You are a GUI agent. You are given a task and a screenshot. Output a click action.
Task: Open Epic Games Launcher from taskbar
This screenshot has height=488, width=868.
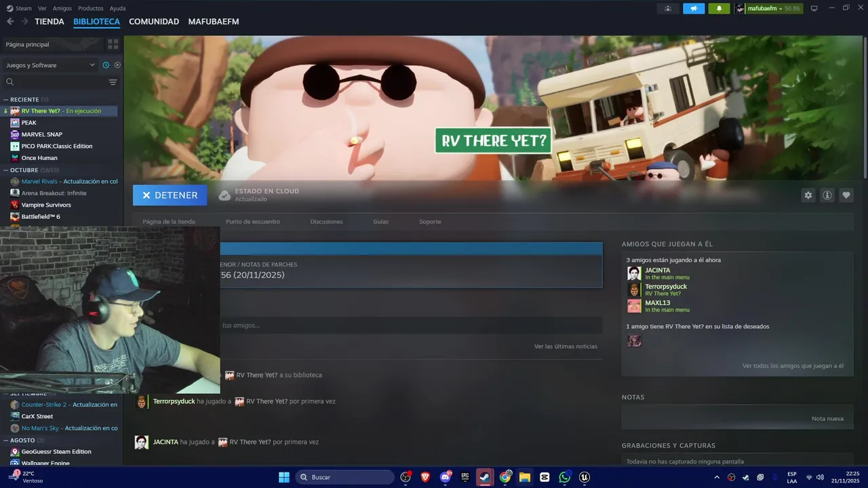465,477
